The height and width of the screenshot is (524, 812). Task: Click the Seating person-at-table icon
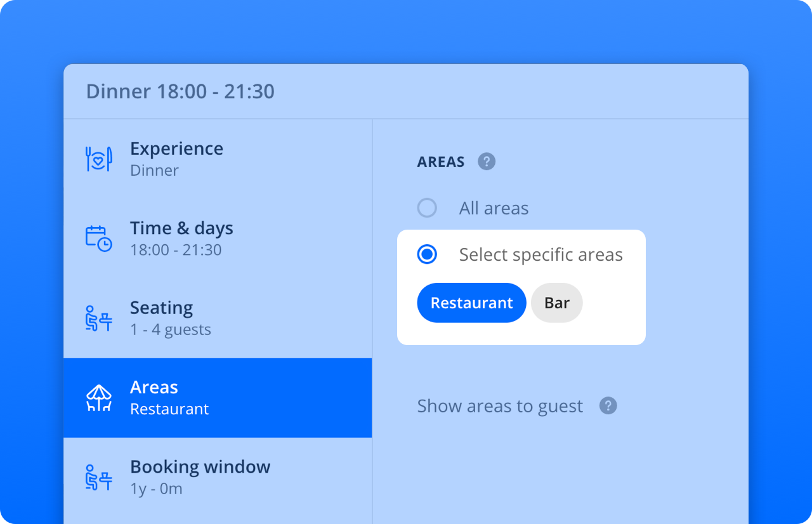coord(99,318)
